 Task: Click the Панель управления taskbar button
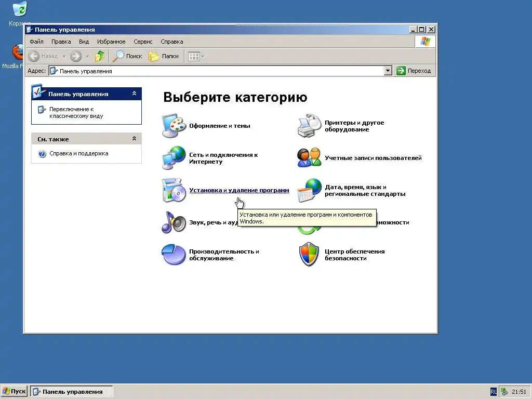click(72, 392)
